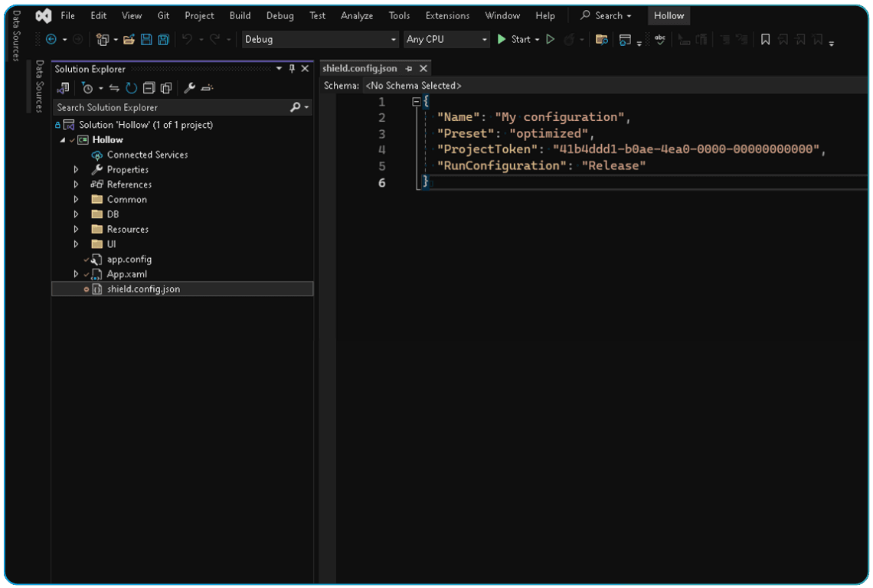Open a file with the Open folder icon

click(129, 39)
